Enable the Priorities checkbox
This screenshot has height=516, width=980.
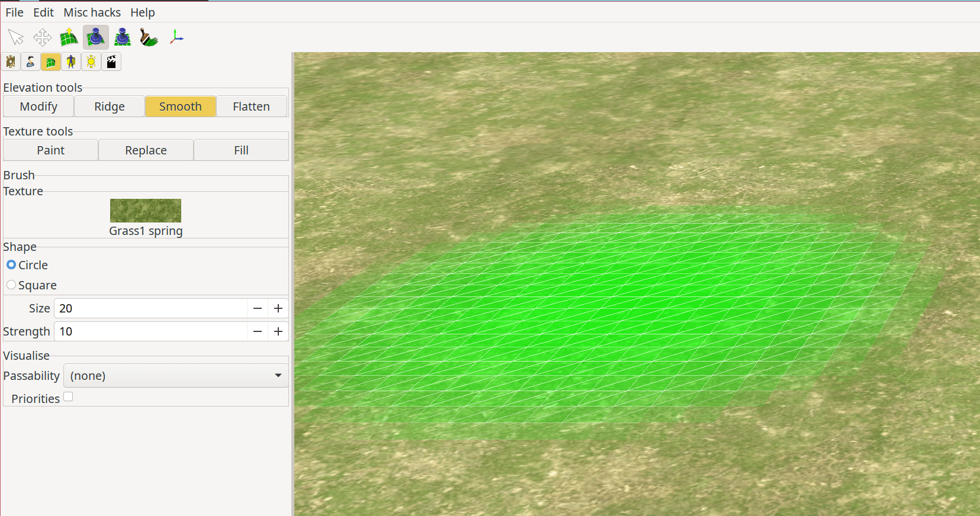coord(68,397)
